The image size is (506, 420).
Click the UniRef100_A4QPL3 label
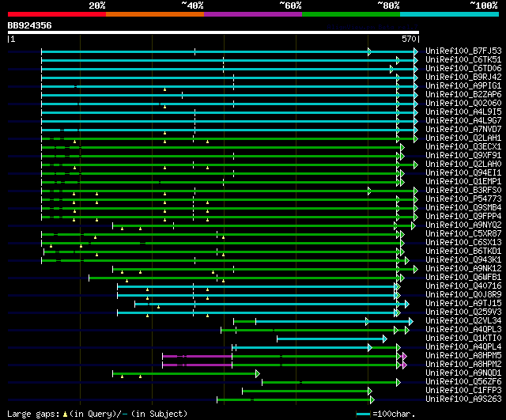(463, 330)
